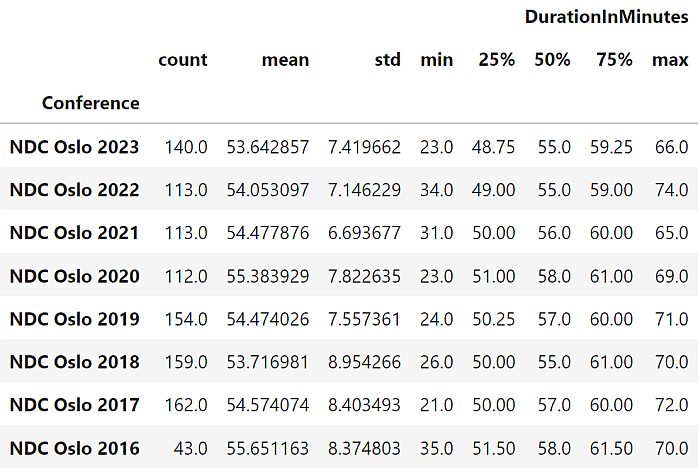
Task: Click mean value 54.474026
Action: click(x=268, y=319)
